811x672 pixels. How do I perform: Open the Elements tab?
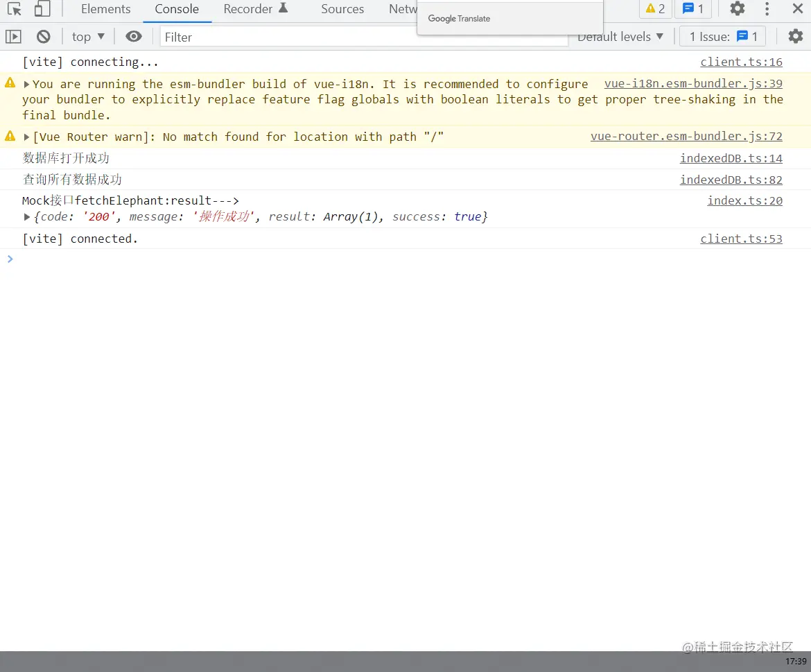[x=105, y=9]
